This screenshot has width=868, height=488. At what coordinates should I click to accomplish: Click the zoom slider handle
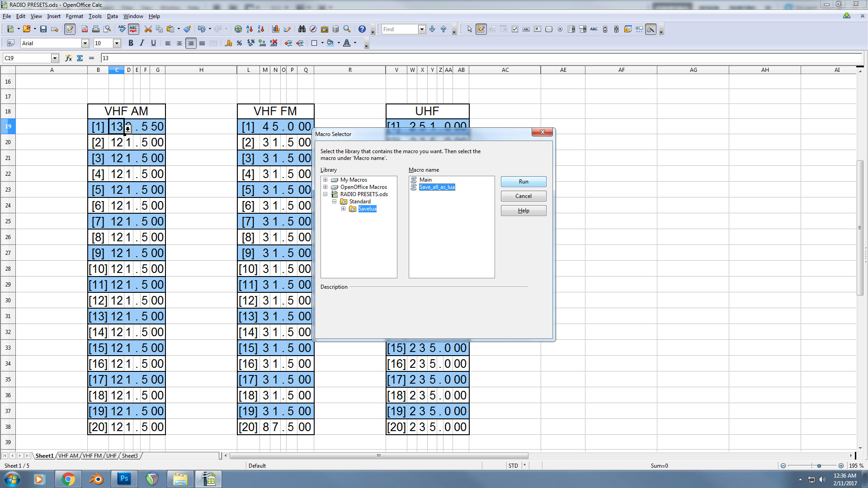click(819, 465)
